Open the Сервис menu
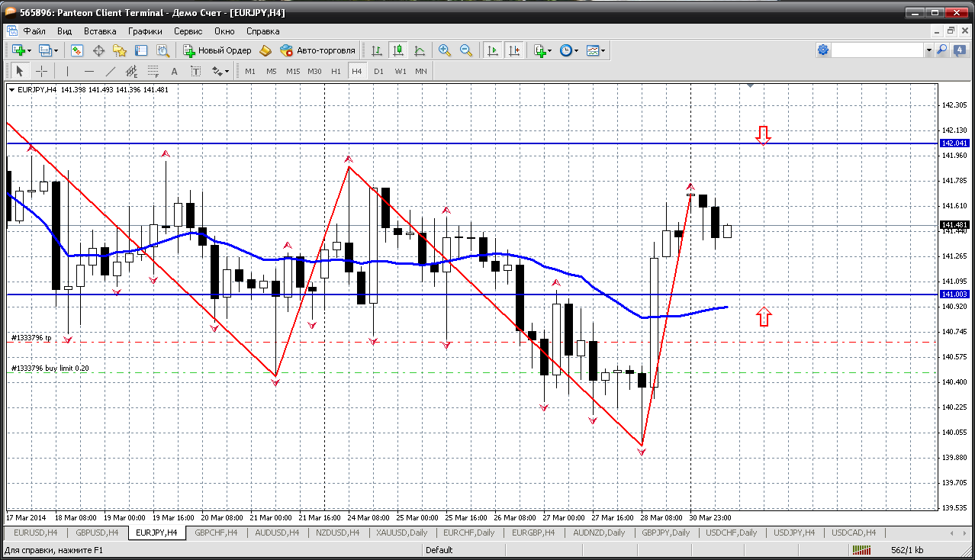This screenshot has width=975, height=560. [x=188, y=31]
